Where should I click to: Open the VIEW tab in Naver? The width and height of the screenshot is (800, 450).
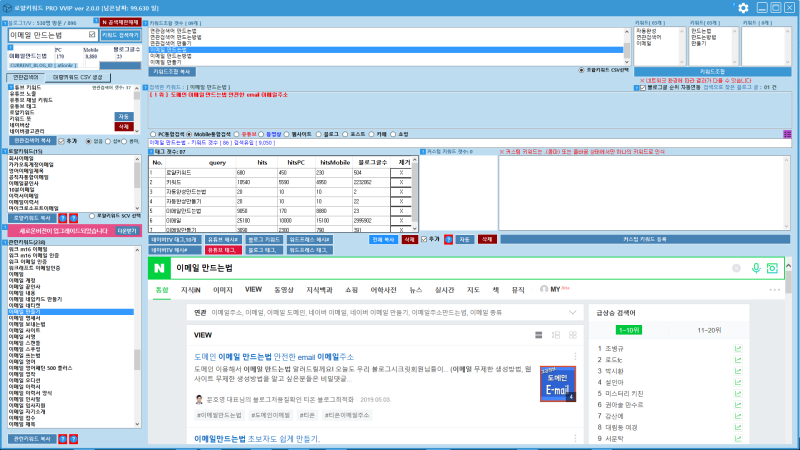[x=253, y=290]
